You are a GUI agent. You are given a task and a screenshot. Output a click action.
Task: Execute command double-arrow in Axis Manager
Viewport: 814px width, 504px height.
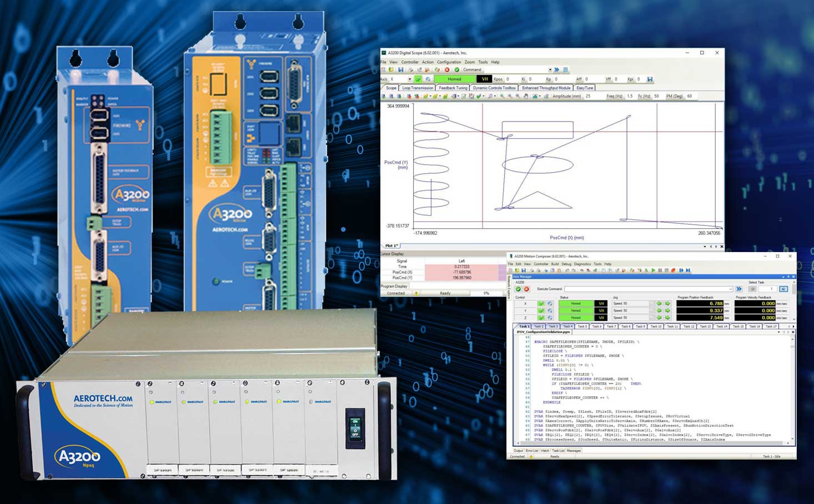click(x=738, y=289)
